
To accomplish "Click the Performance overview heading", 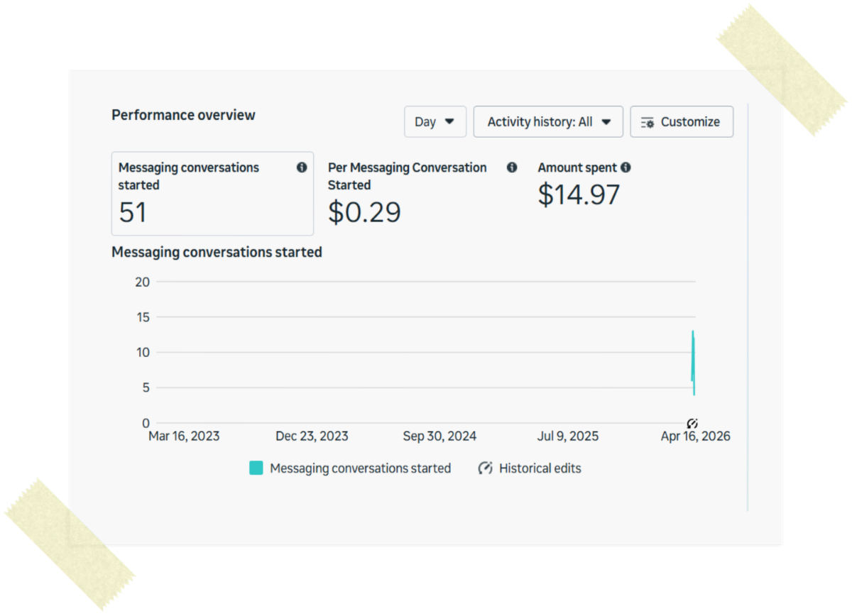I will [183, 115].
